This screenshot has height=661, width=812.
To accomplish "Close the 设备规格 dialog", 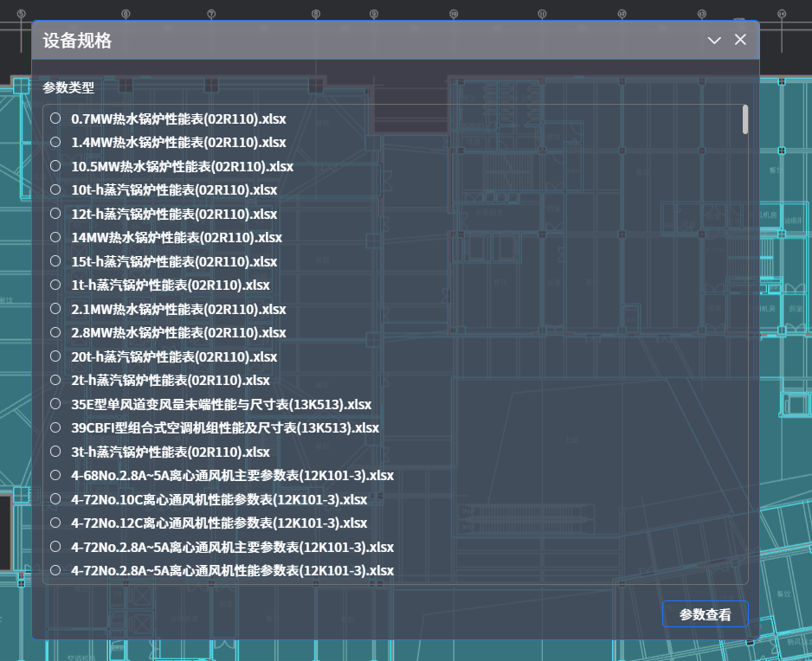I will coord(740,40).
